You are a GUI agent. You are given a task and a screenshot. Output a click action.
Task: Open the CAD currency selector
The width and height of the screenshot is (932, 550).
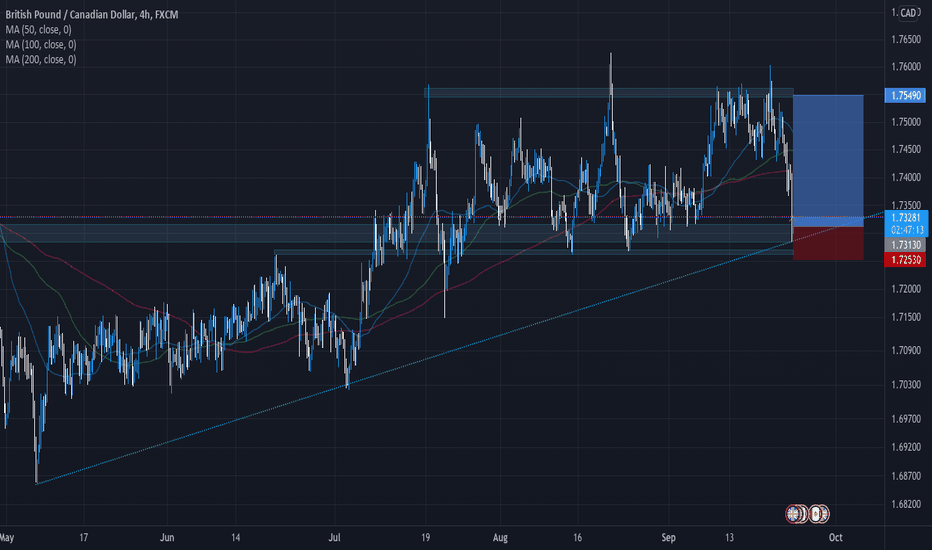(x=908, y=12)
